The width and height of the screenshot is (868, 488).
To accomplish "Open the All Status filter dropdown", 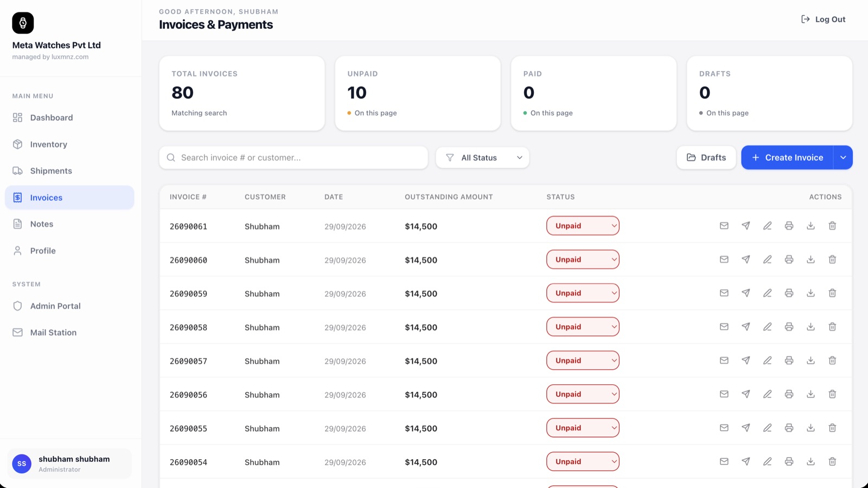I will coord(482,157).
